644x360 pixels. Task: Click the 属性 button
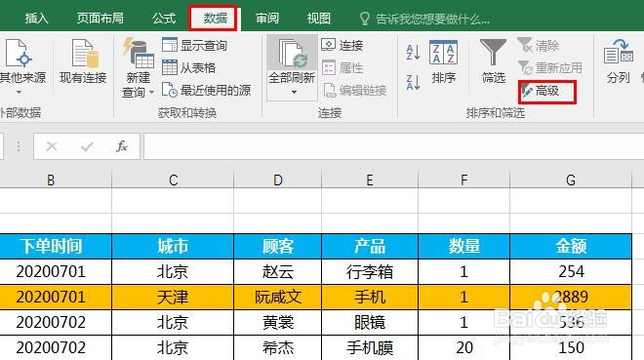coord(342,67)
